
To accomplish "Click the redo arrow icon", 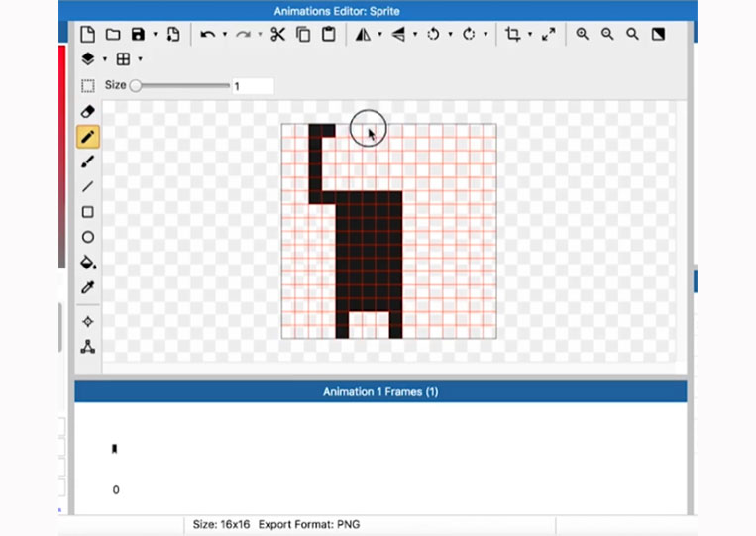I will pyautogui.click(x=243, y=35).
